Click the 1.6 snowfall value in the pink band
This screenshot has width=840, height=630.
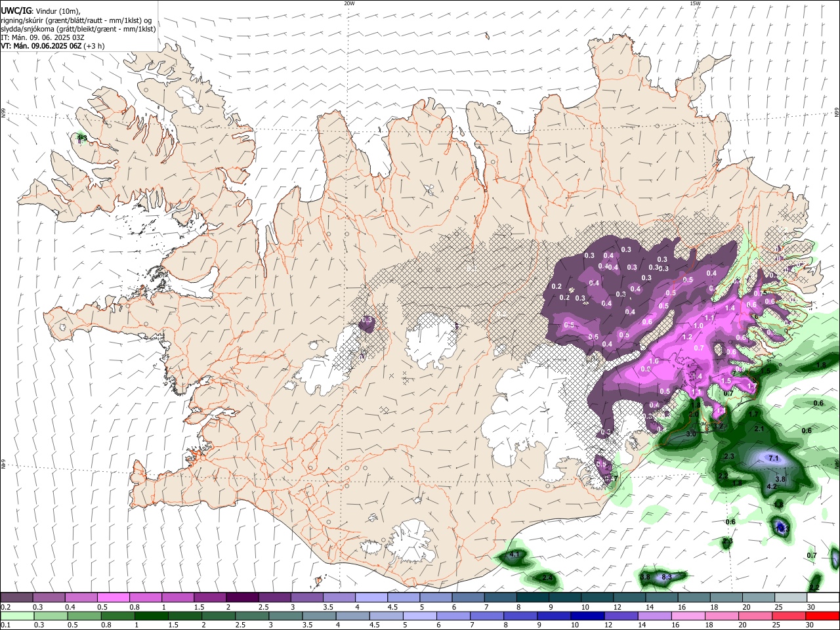click(x=654, y=361)
